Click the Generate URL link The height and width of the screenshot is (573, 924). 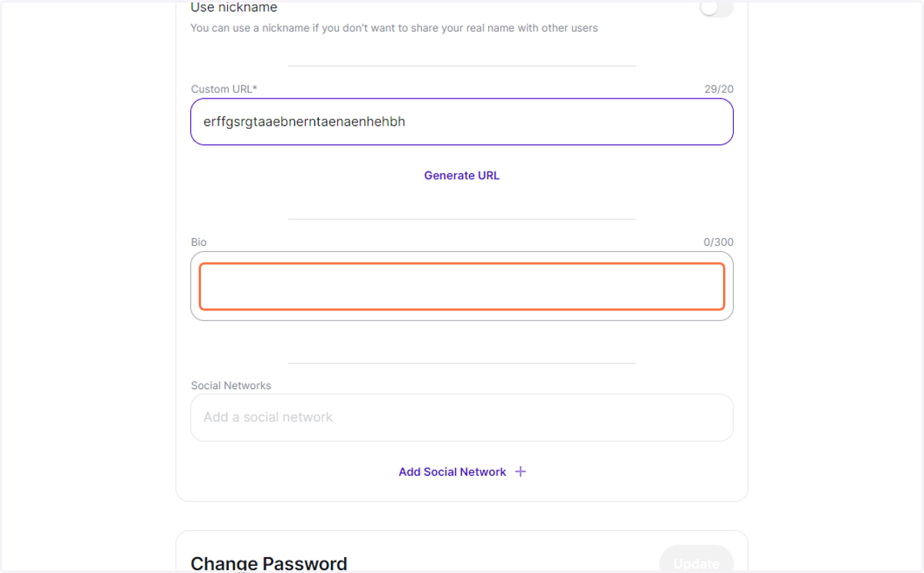462,176
